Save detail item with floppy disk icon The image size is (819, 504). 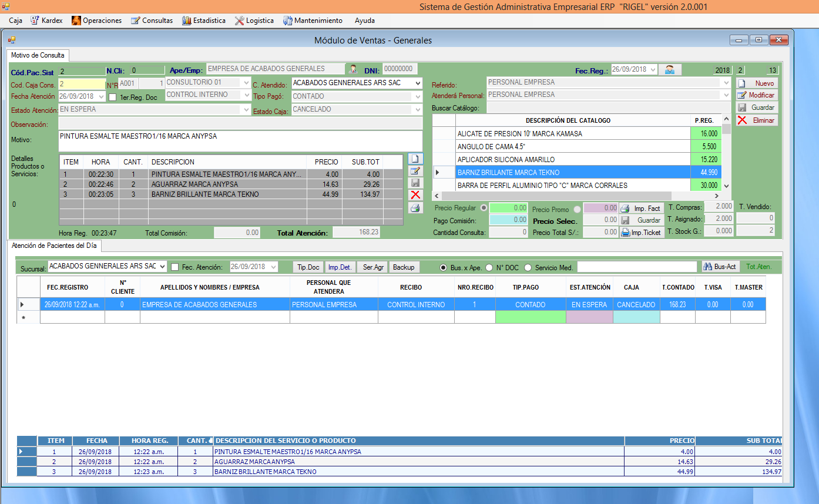tap(415, 183)
